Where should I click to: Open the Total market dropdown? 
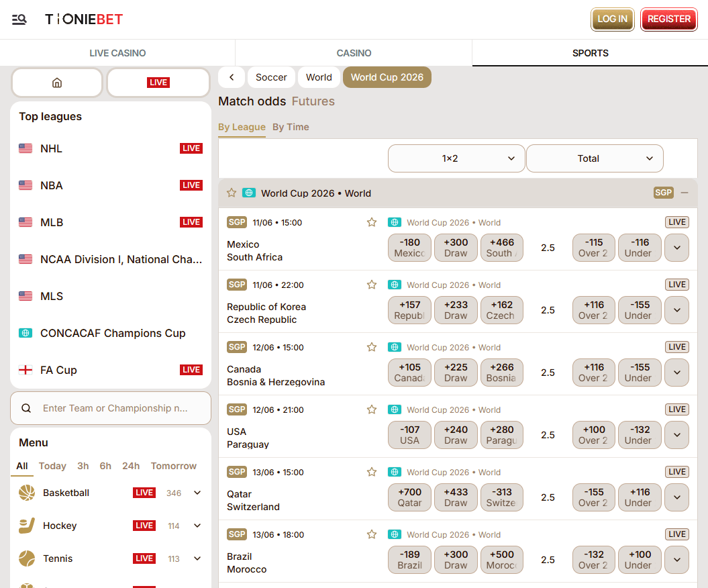coord(595,158)
